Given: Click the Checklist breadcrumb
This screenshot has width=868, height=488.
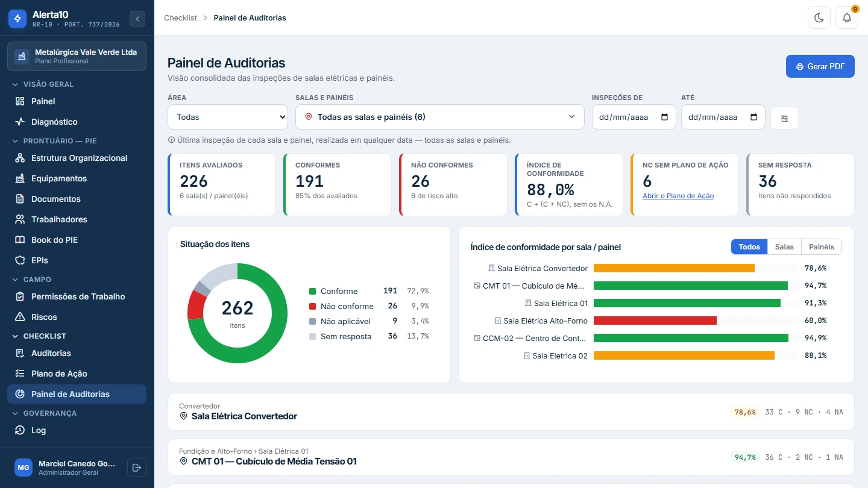Looking at the screenshot, I should click(180, 18).
